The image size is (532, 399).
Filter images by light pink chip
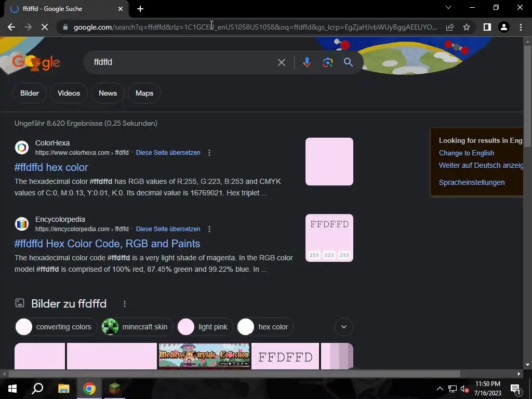[x=205, y=327]
